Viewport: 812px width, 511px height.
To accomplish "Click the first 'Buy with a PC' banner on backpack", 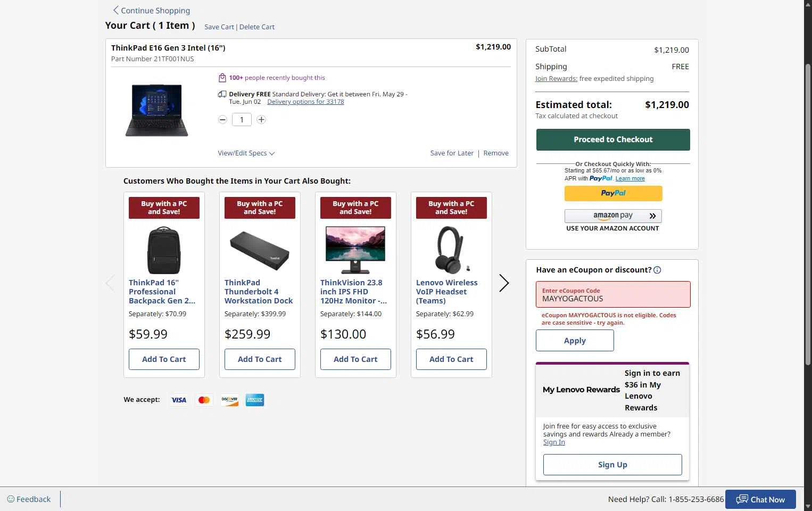I will click(164, 208).
